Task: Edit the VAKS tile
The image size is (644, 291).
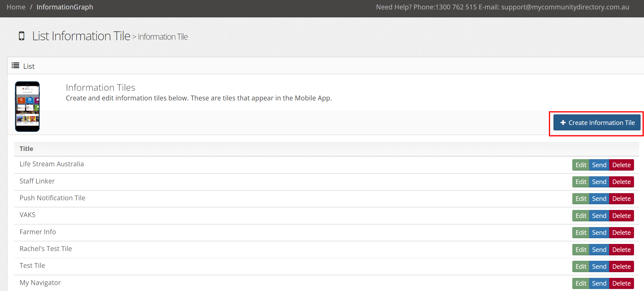Action: tap(581, 216)
